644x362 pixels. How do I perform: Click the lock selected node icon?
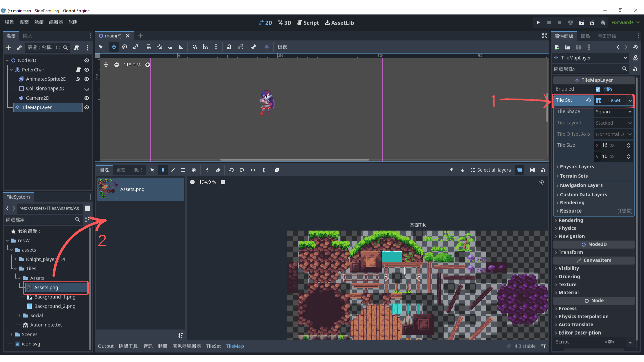point(229,47)
